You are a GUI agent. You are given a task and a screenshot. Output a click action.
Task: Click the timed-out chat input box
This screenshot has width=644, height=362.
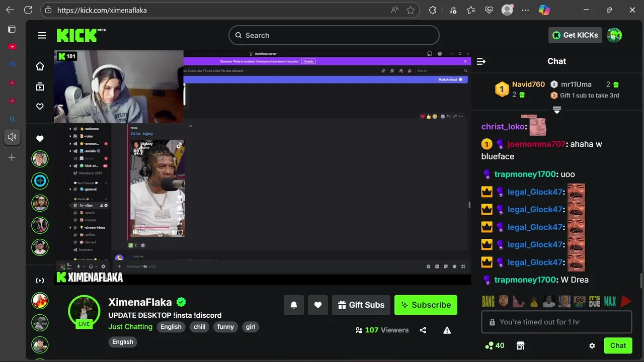[x=556, y=322]
